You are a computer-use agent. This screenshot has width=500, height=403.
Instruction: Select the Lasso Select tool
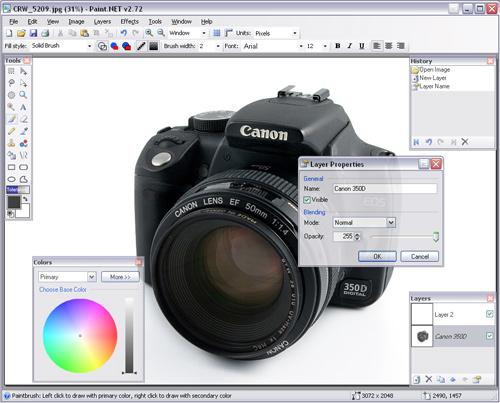[x=11, y=83]
